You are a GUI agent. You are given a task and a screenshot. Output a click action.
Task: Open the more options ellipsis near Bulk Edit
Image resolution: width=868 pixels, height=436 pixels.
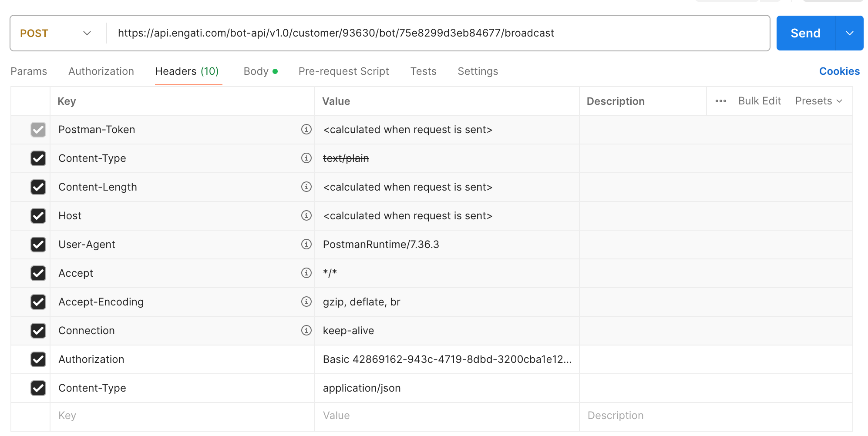pos(720,101)
